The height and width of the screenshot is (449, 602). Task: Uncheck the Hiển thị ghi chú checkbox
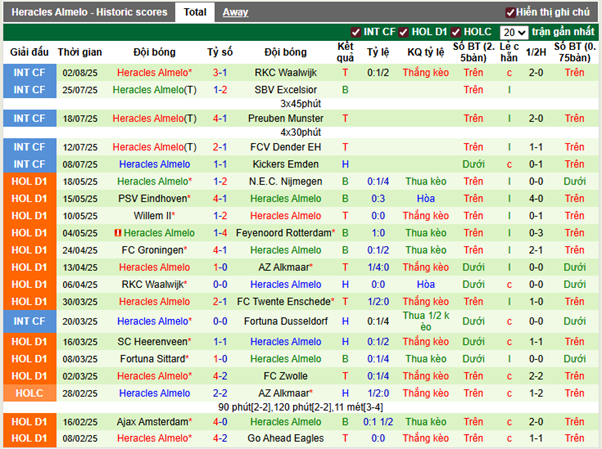(510, 13)
